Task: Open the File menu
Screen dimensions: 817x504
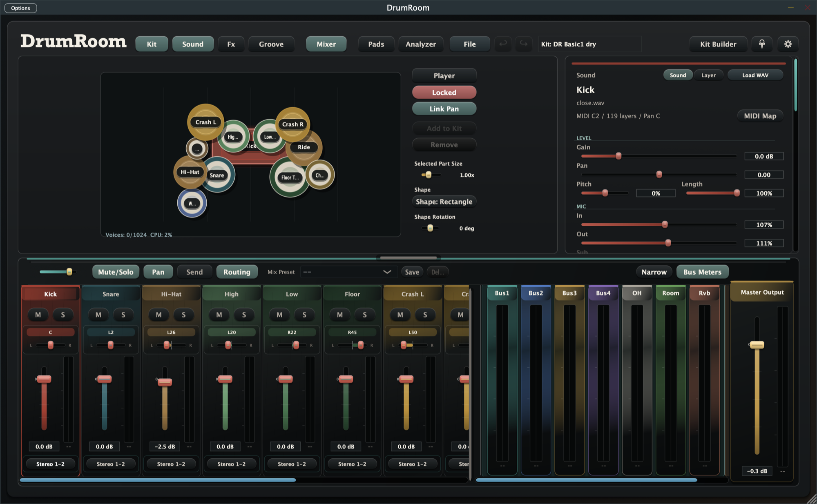Action: [x=470, y=44]
